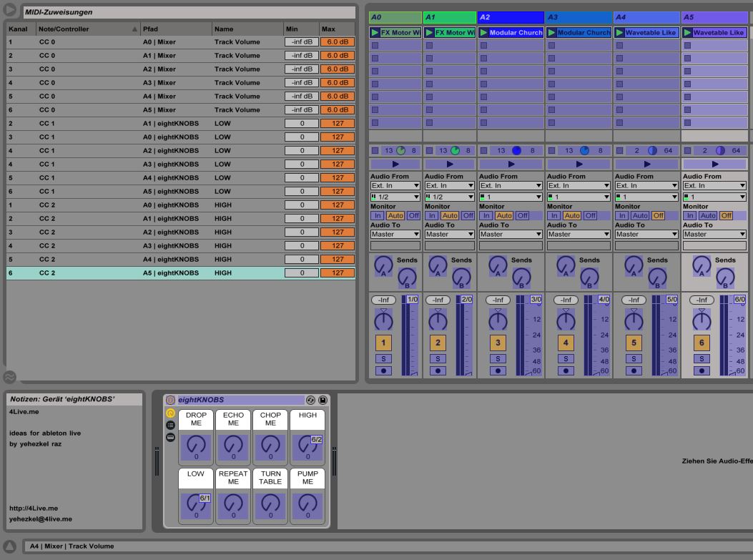The height and width of the screenshot is (560, 753).
Task: Click the Max 6.0 dB field for A0 Mixer
Action: click(337, 42)
